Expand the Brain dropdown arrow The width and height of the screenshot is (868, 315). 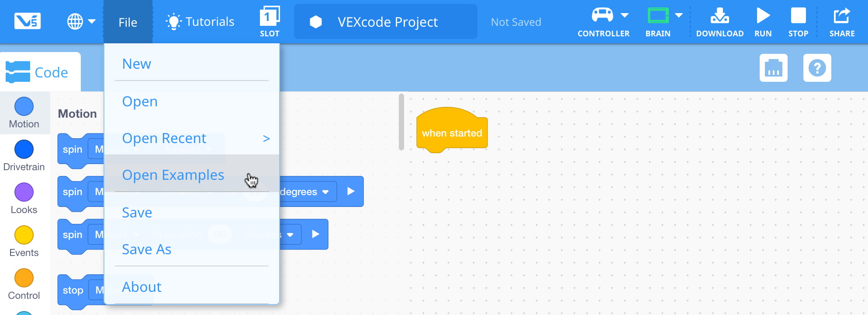(x=678, y=15)
